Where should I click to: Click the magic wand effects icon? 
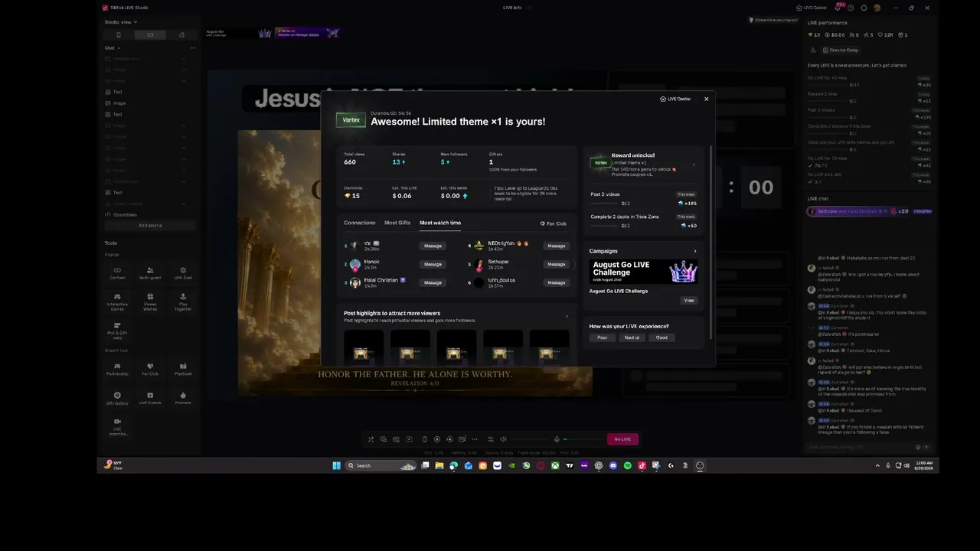click(371, 439)
